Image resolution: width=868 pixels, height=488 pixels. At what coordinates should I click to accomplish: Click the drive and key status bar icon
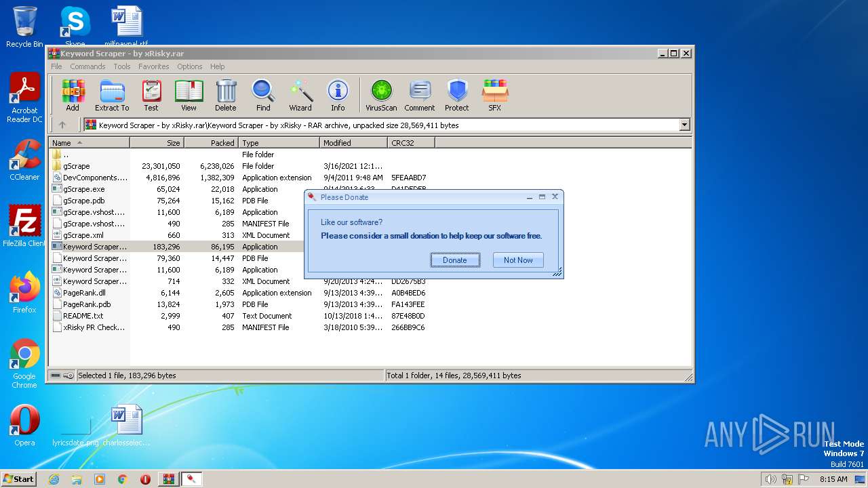pos(62,375)
